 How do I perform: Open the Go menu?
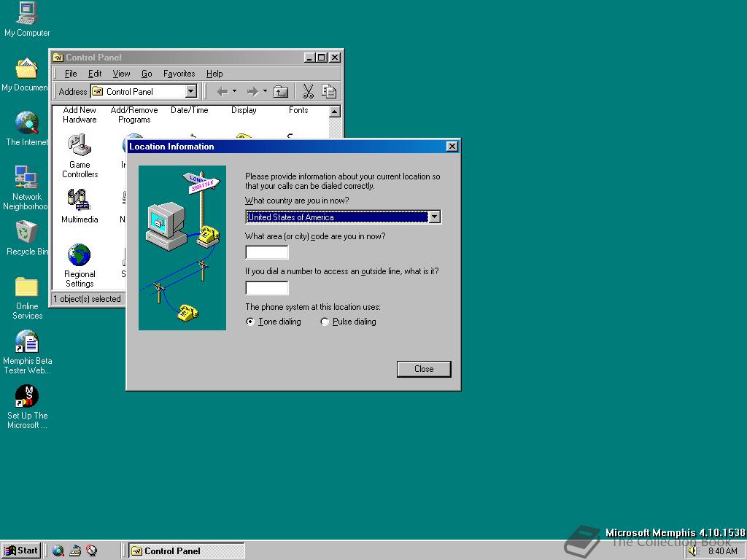tap(147, 74)
